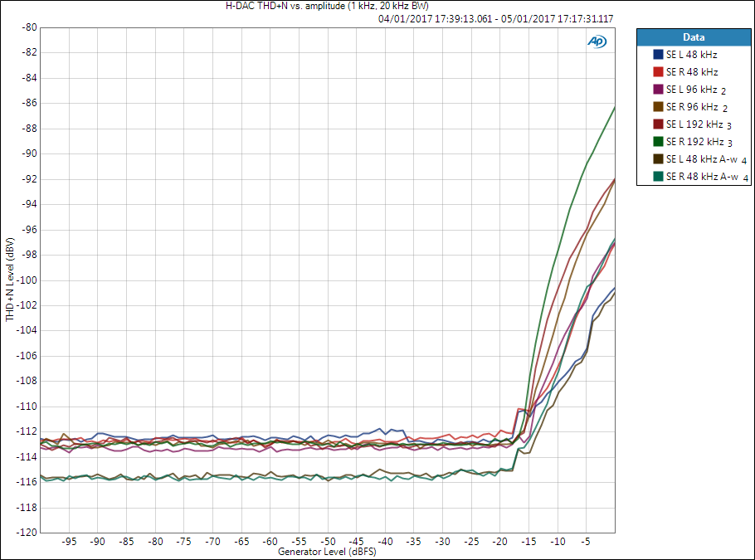This screenshot has height=560, width=755.
Task: Click the -50 tick on the X axis
Action: click(x=328, y=542)
